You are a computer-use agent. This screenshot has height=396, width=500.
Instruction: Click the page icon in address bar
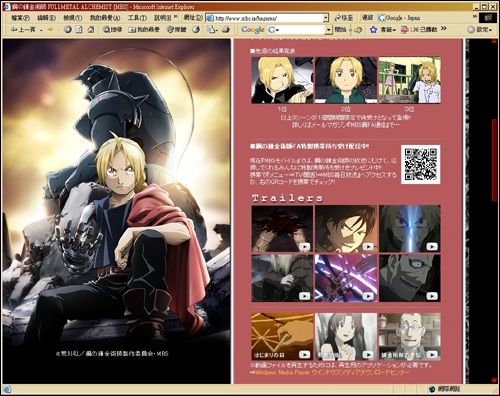point(210,18)
